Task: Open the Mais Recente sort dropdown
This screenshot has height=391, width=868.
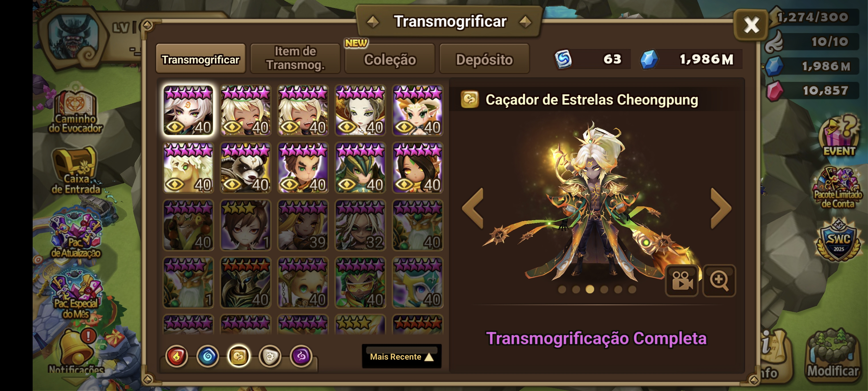Action: coord(402,356)
